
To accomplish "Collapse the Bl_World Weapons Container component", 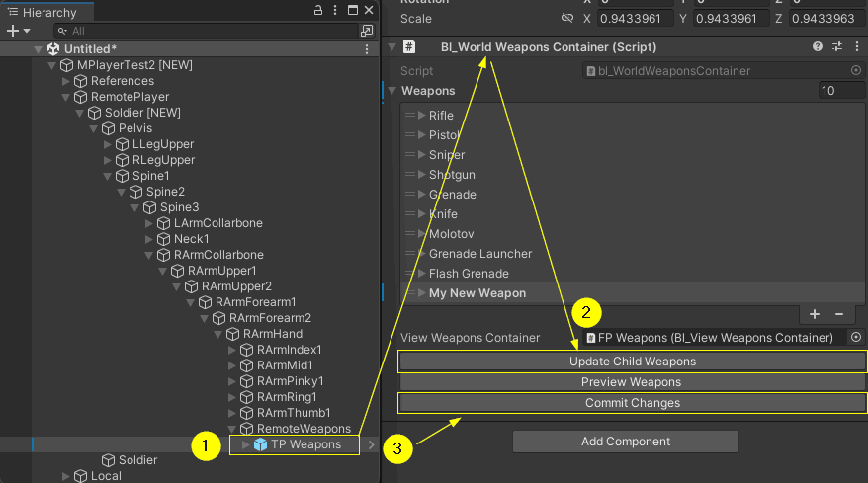I will click(x=392, y=47).
